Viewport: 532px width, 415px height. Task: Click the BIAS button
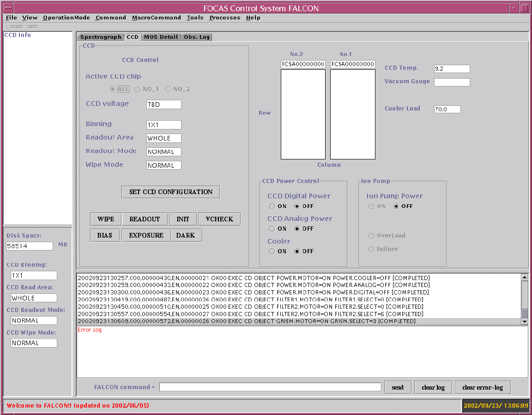tap(105, 235)
